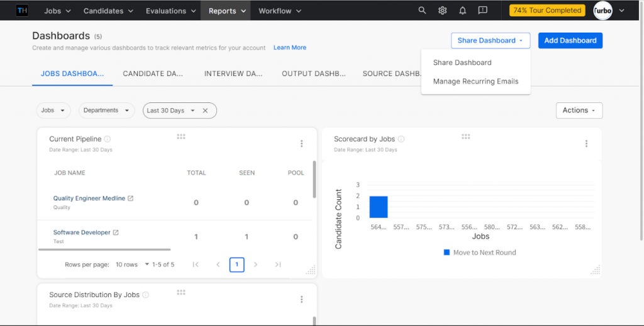The image size is (644, 326).
Task: Open settings gear icon in navigation bar
Action: click(442, 11)
